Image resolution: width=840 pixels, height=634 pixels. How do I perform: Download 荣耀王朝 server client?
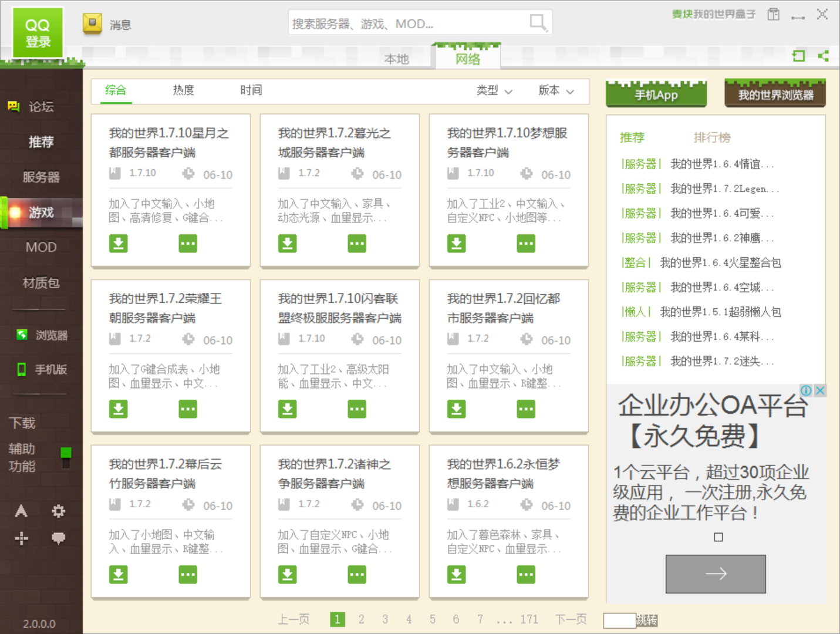pyautogui.click(x=118, y=409)
